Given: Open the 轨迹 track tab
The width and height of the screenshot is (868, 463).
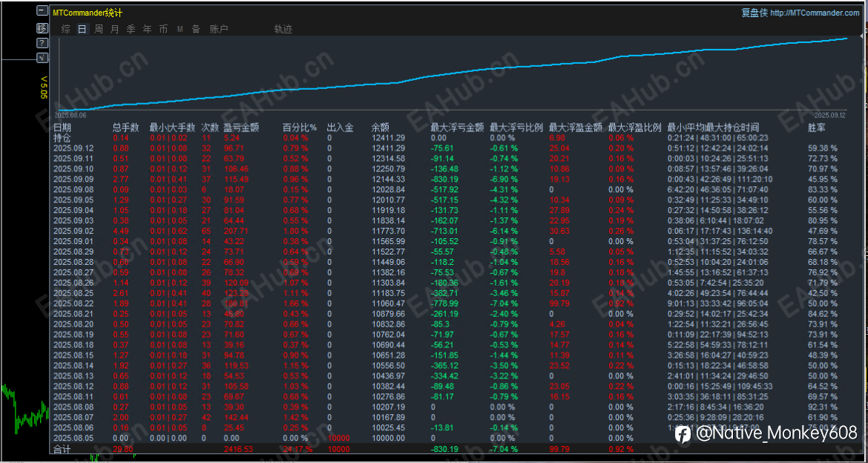Looking at the screenshot, I should click(283, 30).
